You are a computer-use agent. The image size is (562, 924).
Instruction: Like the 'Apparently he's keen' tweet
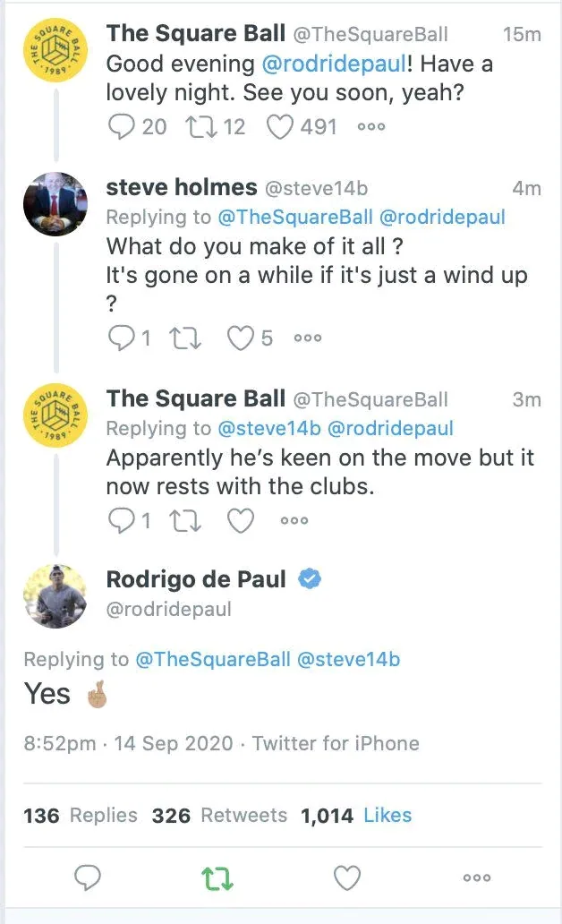[240, 520]
